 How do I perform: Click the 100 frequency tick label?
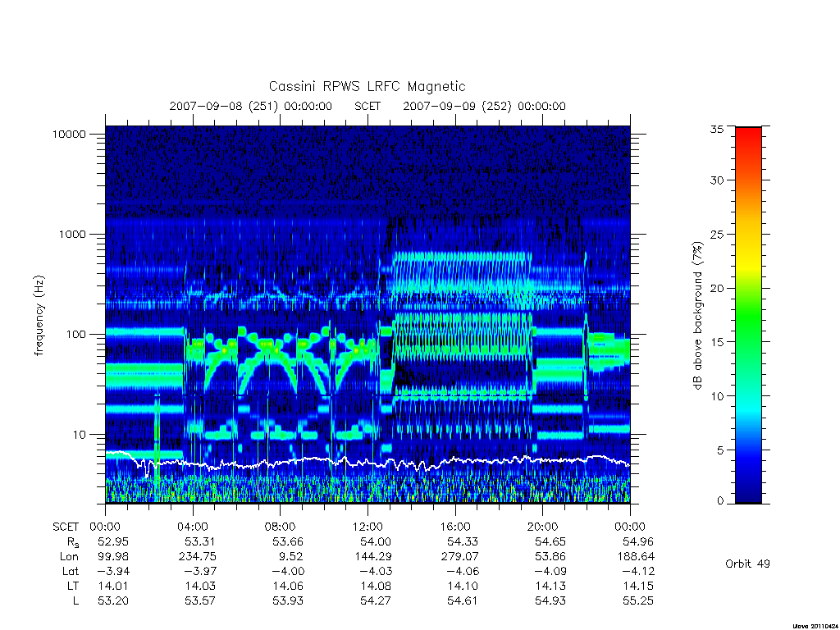(75, 335)
